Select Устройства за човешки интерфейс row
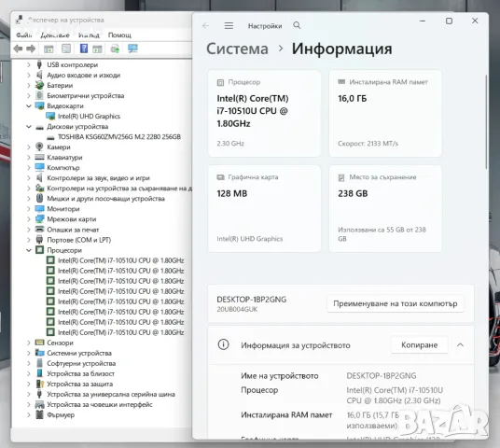500x448 pixels. click(x=100, y=404)
